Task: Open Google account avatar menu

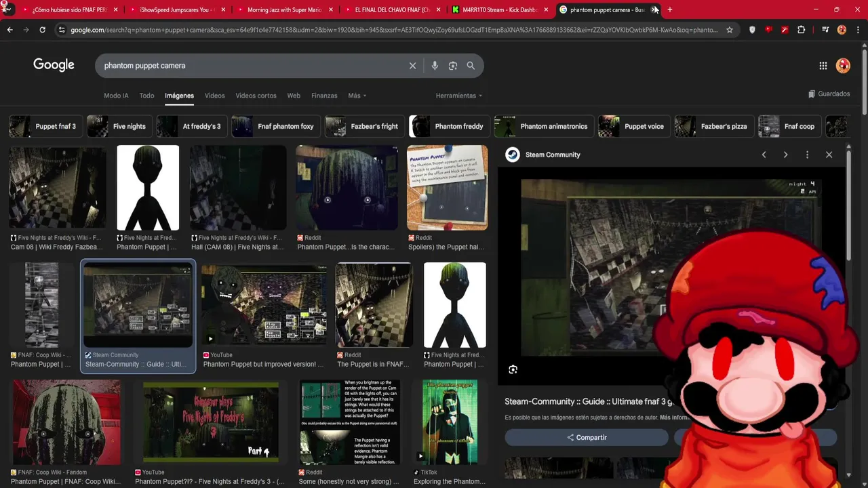Action: pos(843,66)
